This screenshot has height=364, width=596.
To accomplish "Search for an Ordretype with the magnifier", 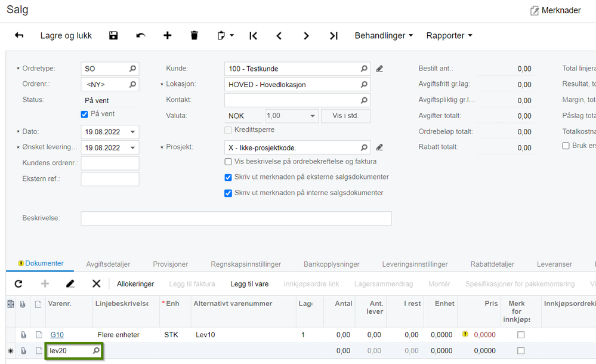I will (132, 69).
